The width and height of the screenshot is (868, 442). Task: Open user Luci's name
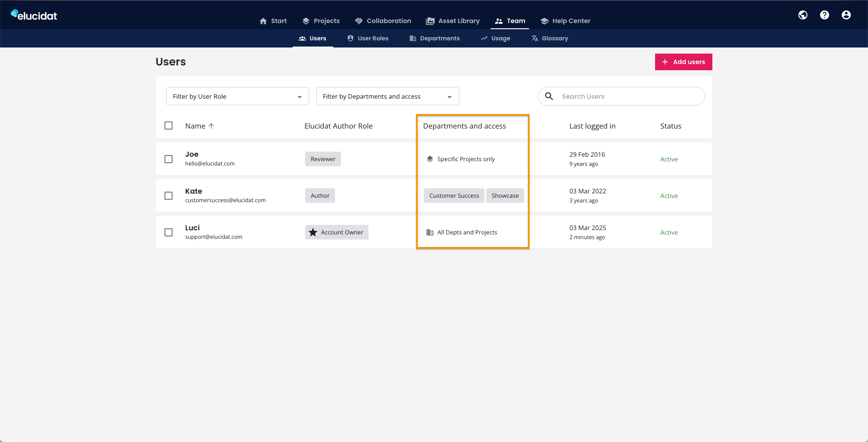(x=193, y=228)
